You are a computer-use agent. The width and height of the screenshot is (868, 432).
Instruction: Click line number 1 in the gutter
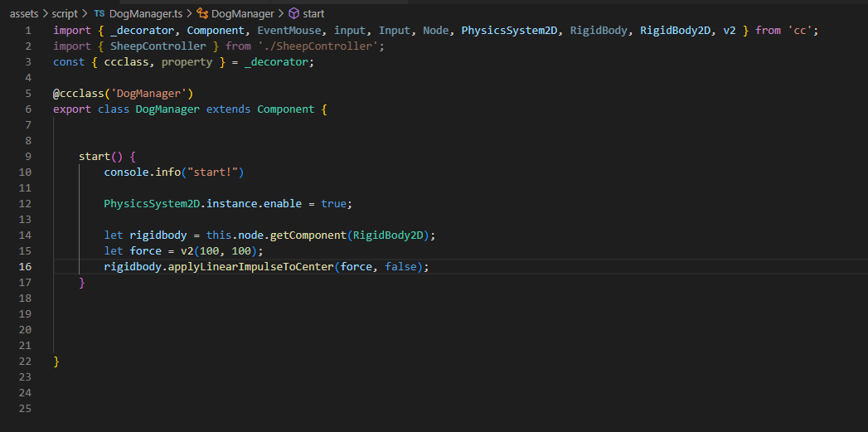click(x=28, y=31)
